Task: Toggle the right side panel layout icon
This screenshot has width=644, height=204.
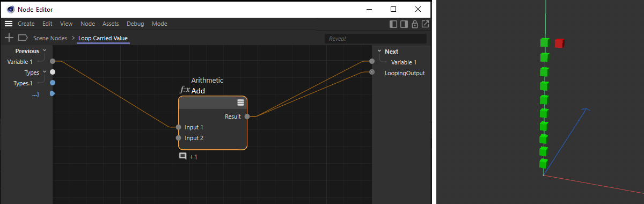Action: (404, 24)
